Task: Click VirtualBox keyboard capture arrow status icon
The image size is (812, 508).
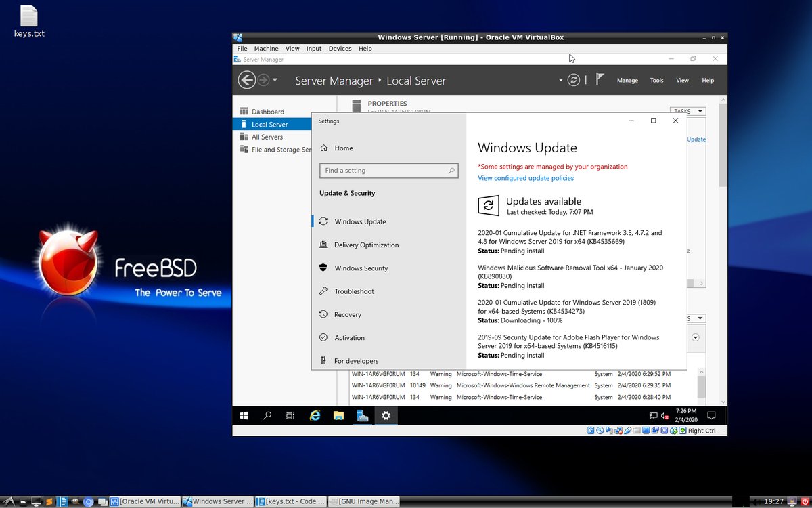Action: click(683, 431)
